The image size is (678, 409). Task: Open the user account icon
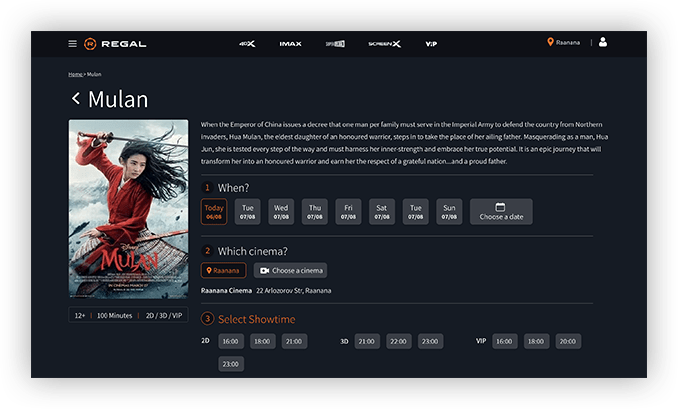603,42
